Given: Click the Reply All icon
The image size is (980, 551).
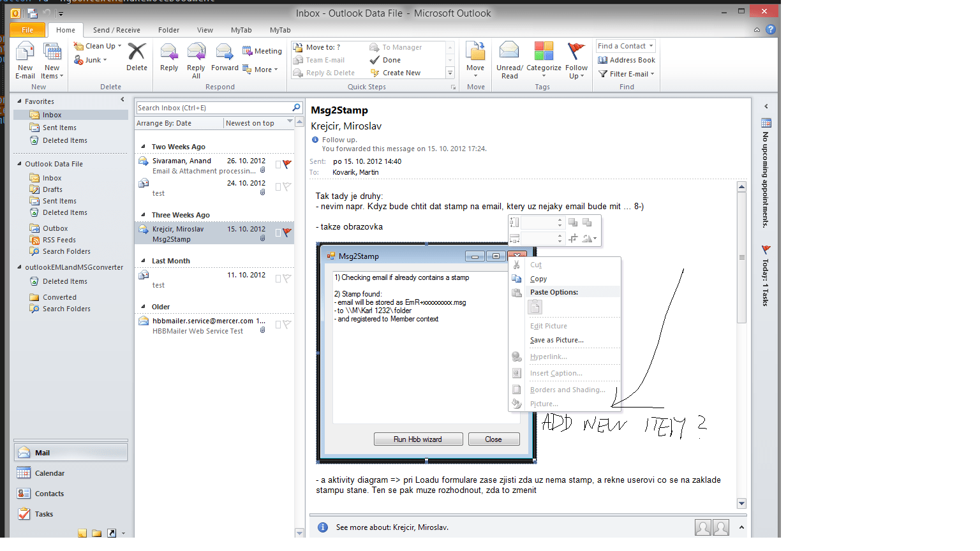Looking at the screenshot, I should (x=196, y=52).
